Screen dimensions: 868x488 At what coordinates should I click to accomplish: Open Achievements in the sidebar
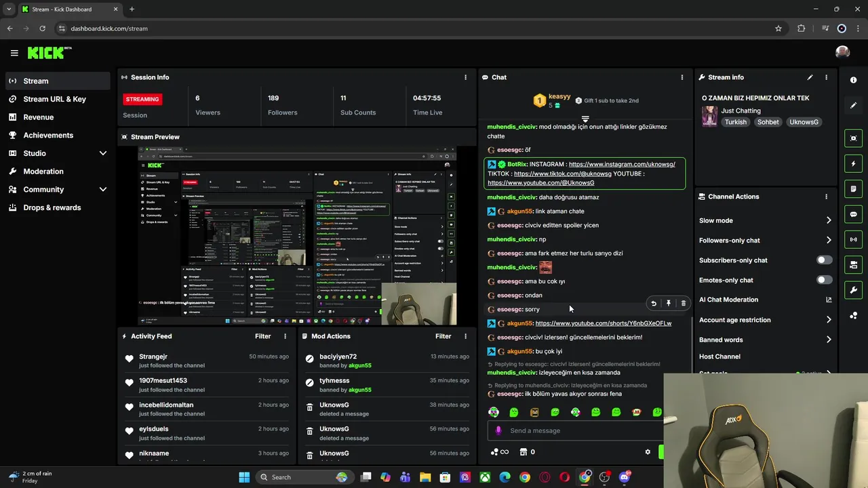(57, 135)
